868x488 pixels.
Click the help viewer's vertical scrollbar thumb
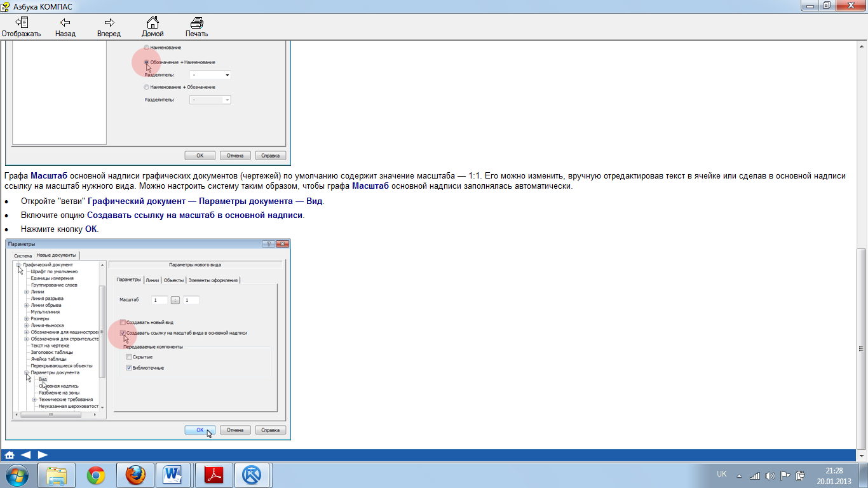[x=862, y=348]
